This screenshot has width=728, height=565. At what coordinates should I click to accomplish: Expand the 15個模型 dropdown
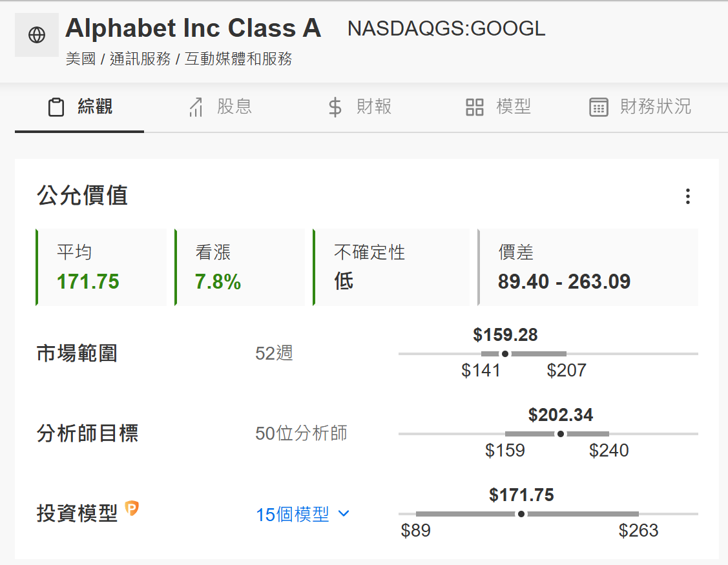pyautogui.click(x=302, y=515)
